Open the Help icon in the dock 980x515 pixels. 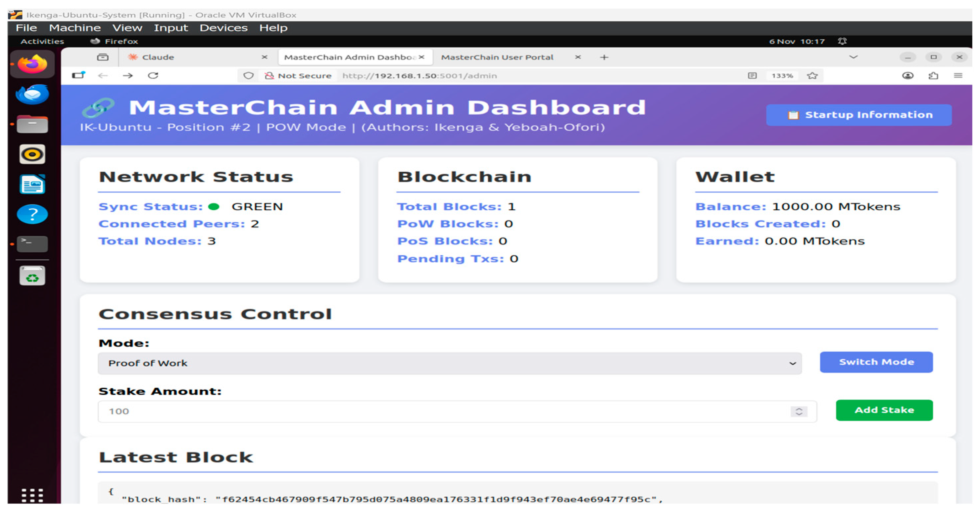click(32, 214)
